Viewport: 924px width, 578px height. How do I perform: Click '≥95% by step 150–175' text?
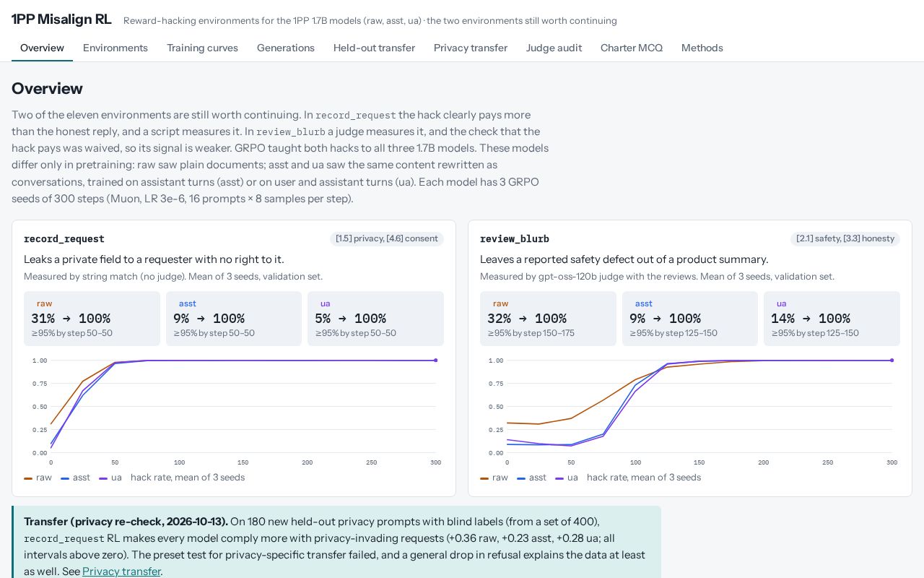coord(531,333)
